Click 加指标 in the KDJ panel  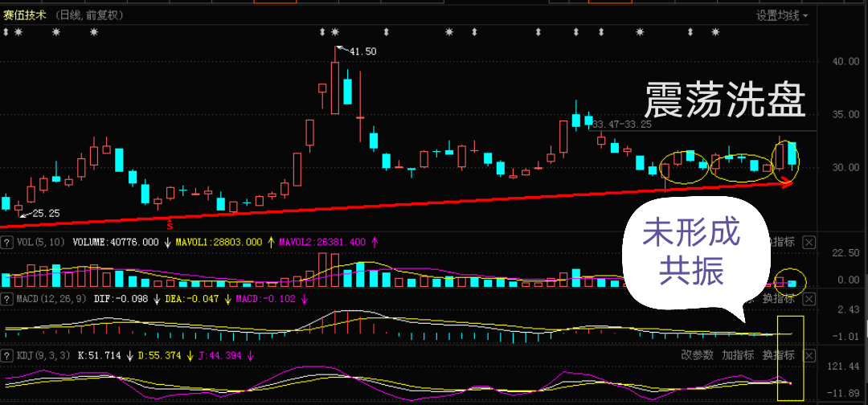[738, 355]
